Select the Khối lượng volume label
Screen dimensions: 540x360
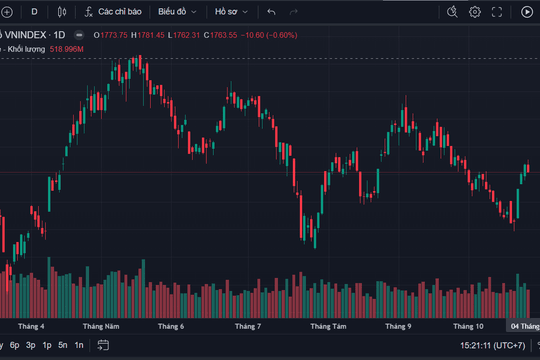[26, 49]
